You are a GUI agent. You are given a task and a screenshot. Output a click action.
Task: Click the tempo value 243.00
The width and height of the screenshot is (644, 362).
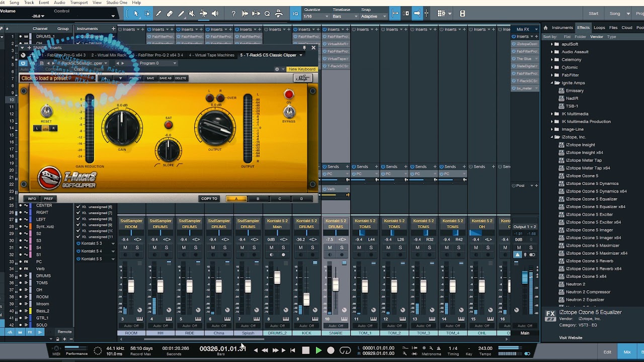pyautogui.click(x=485, y=348)
